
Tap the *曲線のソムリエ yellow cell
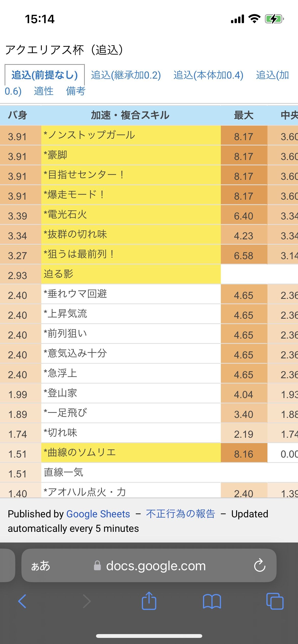pyautogui.click(x=131, y=453)
